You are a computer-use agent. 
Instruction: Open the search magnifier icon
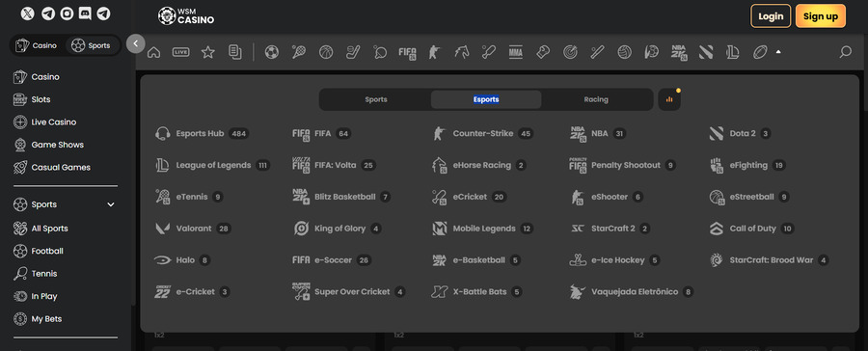[845, 52]
